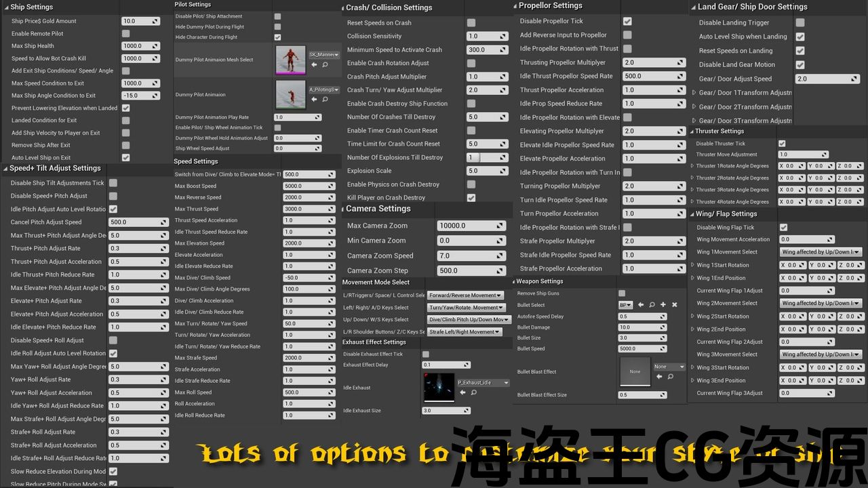The height and width of the screenshot is (488, 868).
Task: Browse to the P_Exhaust_idle asset via magnifier
Action: click(x=474, y=392)
